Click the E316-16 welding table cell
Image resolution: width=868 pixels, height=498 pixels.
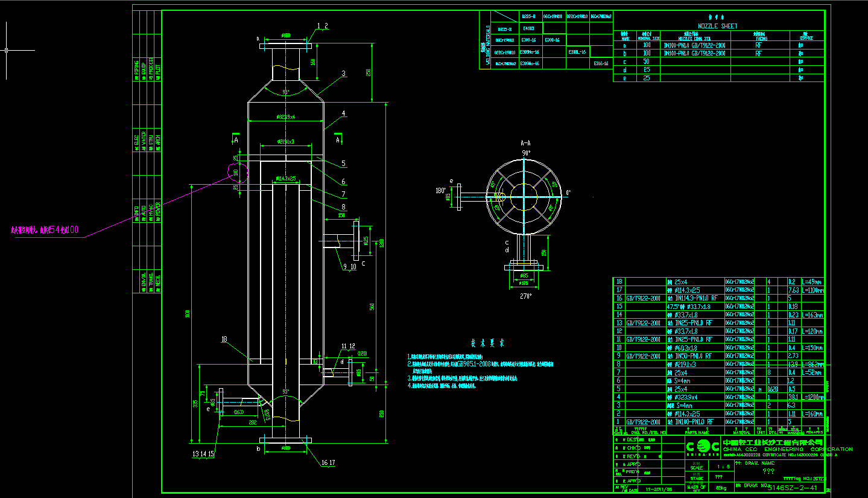601,63
